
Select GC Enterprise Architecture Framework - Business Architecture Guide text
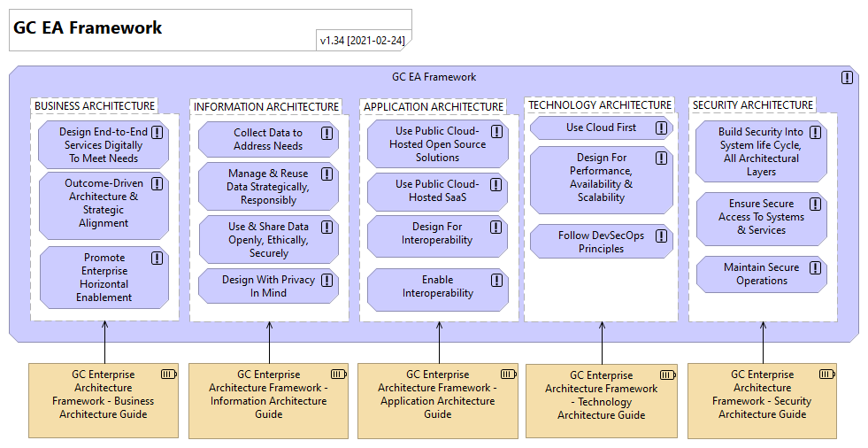(104, 394)
